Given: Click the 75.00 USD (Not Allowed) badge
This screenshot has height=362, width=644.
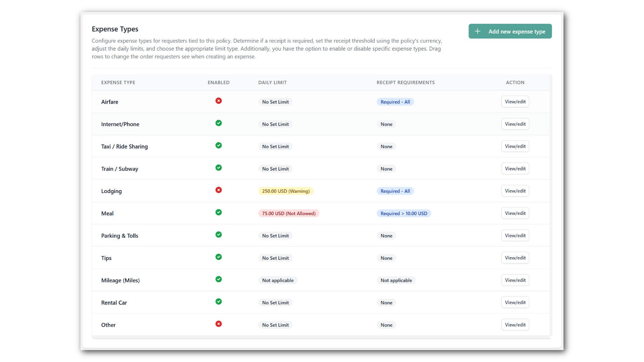Looking at the screenshot, I should pos(289,214).
